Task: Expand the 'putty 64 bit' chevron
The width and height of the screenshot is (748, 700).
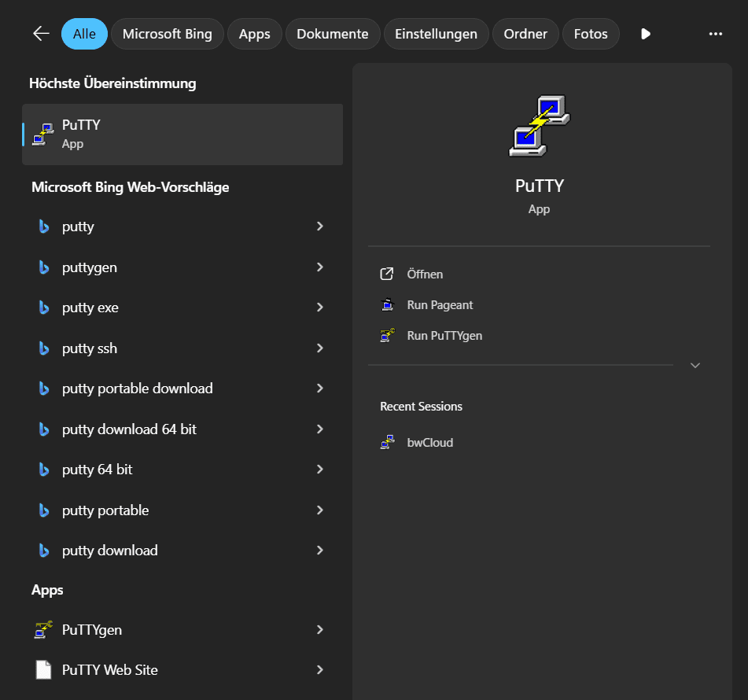Action: [320, 470]
